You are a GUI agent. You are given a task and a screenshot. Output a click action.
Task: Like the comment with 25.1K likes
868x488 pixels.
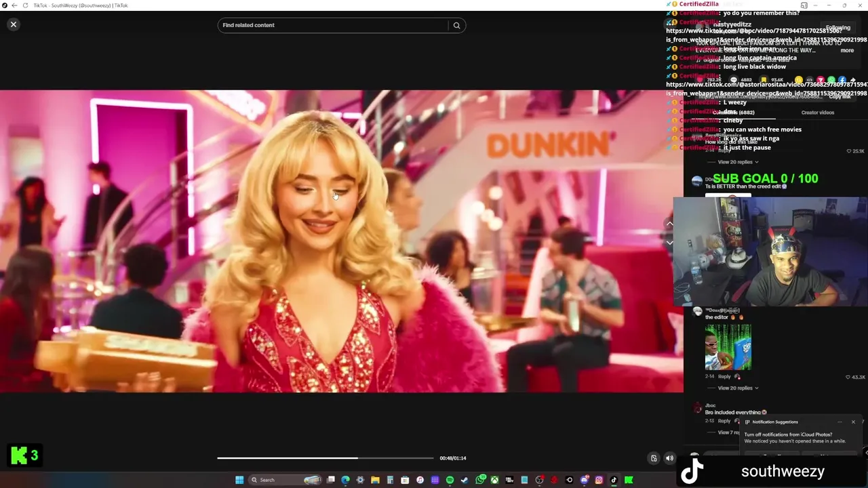[x=849, y=151]
